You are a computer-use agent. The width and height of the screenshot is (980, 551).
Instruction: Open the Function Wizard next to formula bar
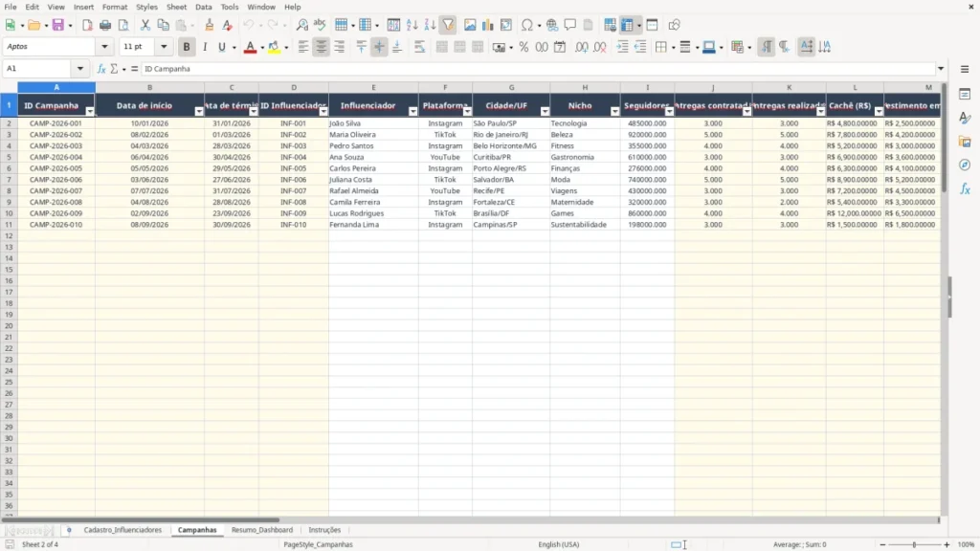[101, 69]
